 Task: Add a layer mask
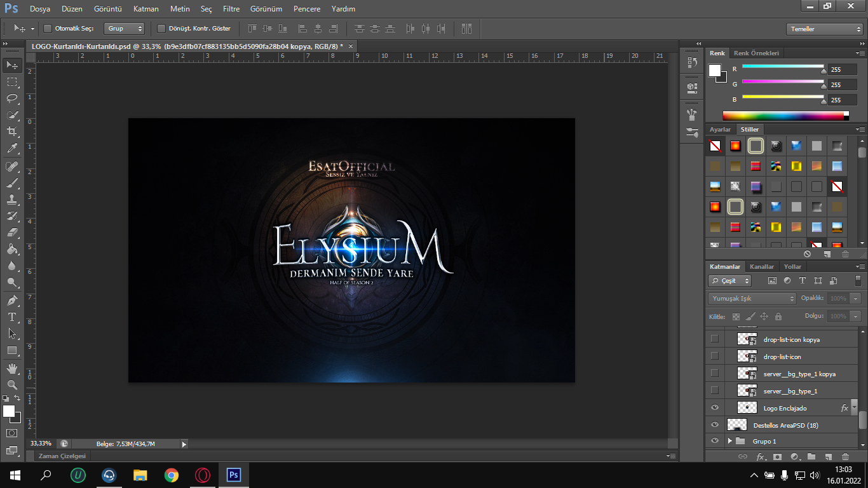pos(777,456)
